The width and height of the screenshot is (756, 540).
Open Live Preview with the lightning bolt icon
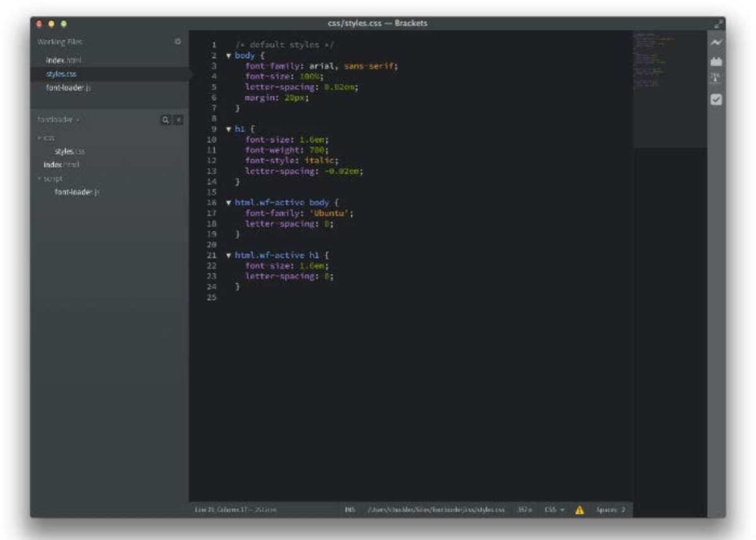tap(716, 42)
